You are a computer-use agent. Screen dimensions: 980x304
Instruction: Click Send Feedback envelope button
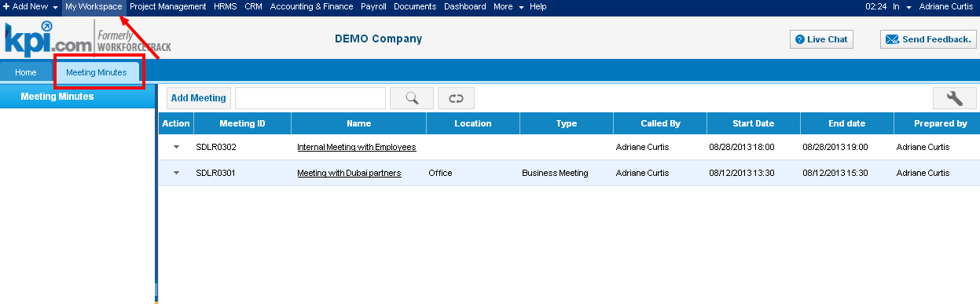click(928, 39)
